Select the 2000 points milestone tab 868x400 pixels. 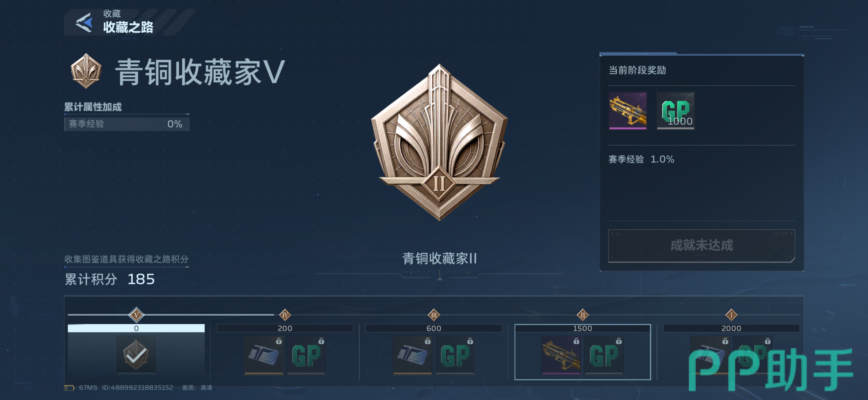731,328
